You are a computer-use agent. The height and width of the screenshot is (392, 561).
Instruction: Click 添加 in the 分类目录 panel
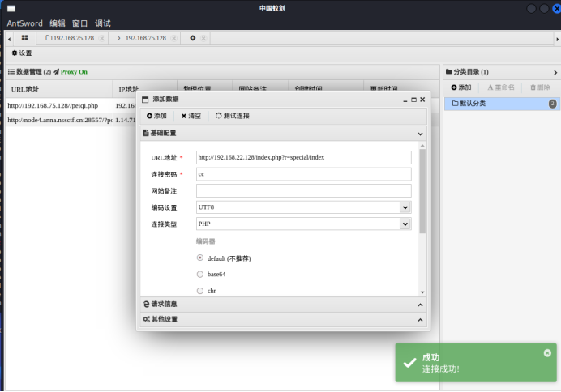click(460, 87)
